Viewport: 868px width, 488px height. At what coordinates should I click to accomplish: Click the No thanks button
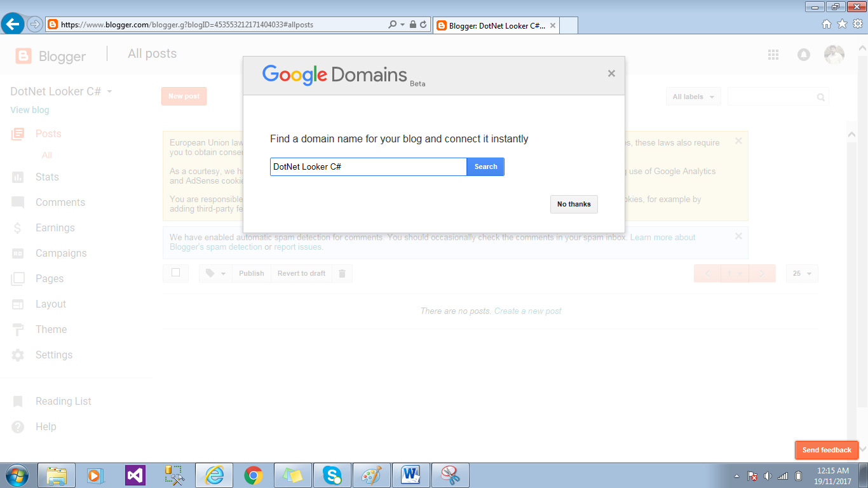(574, 204)
